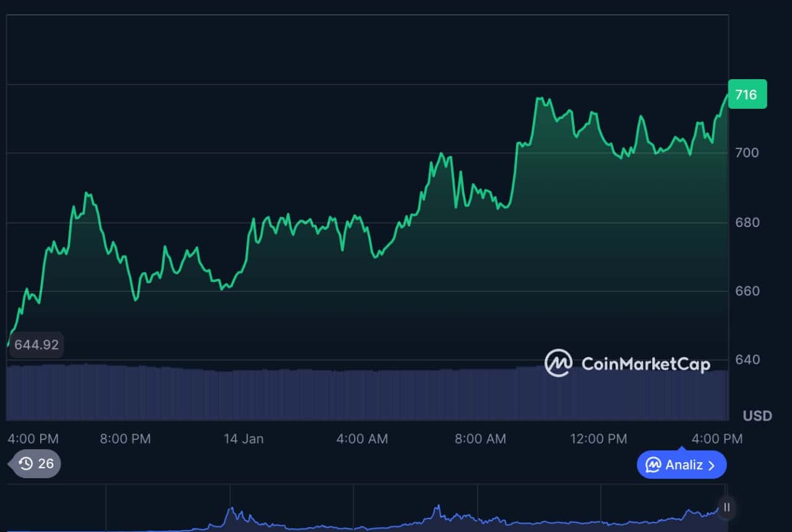792x532 pixels.
Task: Click the pause handle on range slider
Action: (x=727, y=507)
